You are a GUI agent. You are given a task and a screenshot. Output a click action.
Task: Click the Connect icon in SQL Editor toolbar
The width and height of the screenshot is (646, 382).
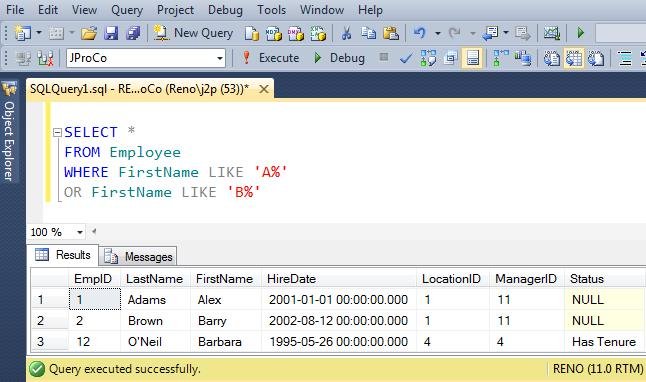(23, 59)
